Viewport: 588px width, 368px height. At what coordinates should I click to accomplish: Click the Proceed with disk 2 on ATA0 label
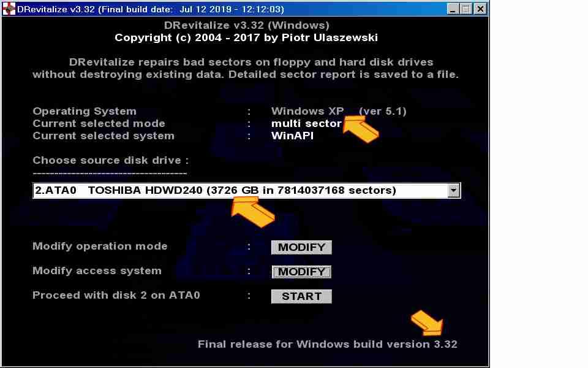[x=116, y=295]
